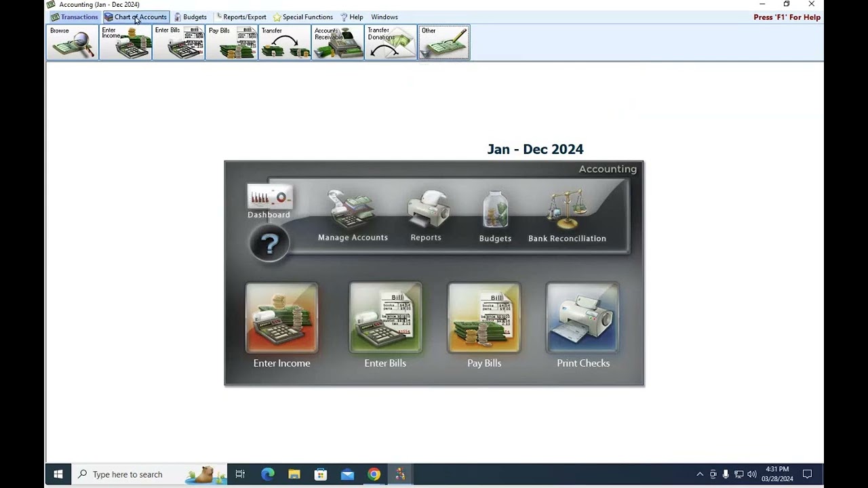
Task: Open Google Chrome from the taskbar
Action: pyautogui.click(x=374, y=474)
